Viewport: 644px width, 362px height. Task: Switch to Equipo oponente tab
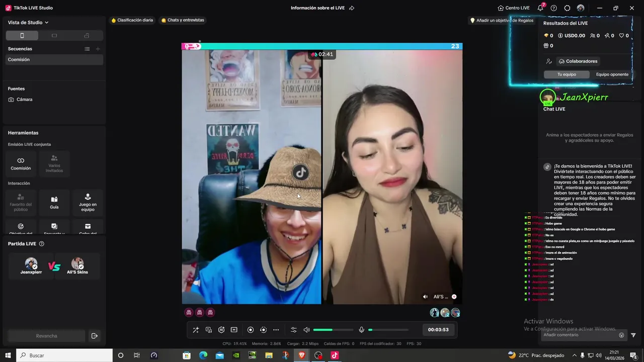tap(612, 74)
